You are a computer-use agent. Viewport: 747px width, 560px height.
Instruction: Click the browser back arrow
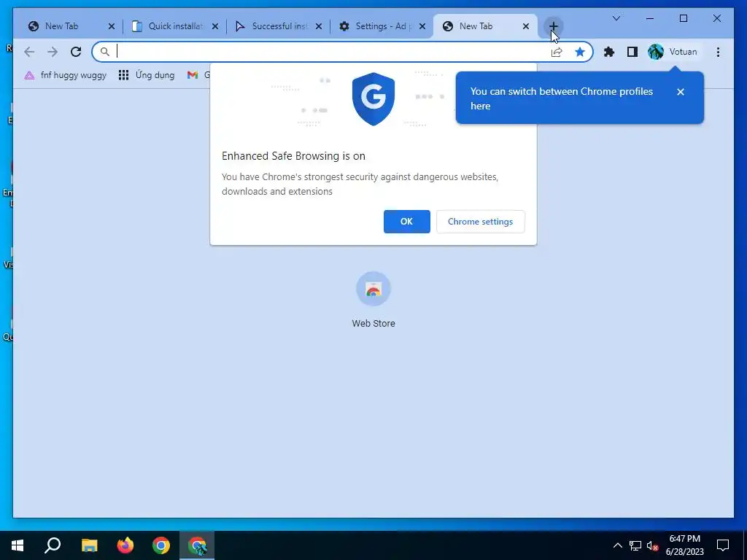29,52
